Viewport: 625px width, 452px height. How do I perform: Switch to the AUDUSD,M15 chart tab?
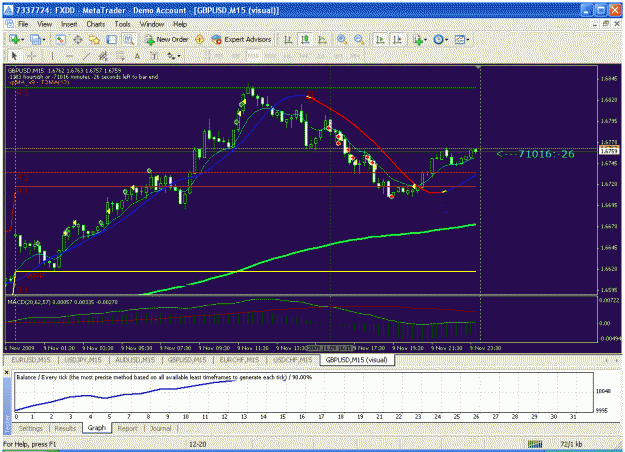tap(135, 360)
